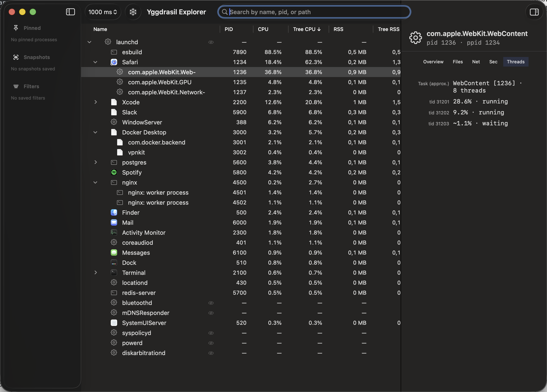Click the Pinned pin icon

click(x=16, y=28)
